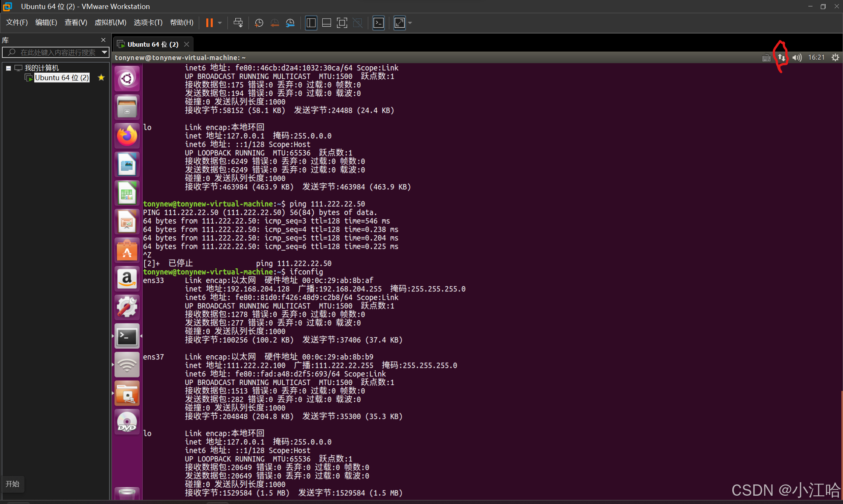Image resolution: width=843 pixels, height=504 pixels.
Task: Toggle the thumbnail bar view button
Action: (x=326, y=23)
